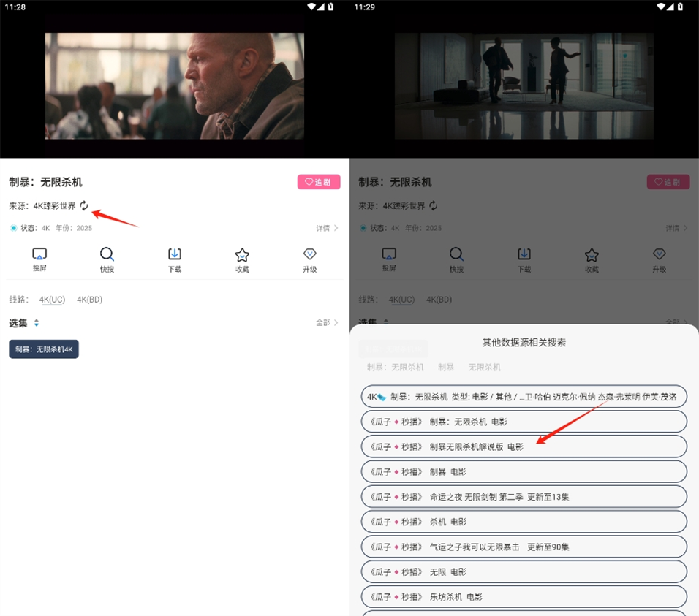The height and width of the screenshot is (616, 699).
Task: Expand 全部 episodes list on left screen
Action: coord(328,322)
